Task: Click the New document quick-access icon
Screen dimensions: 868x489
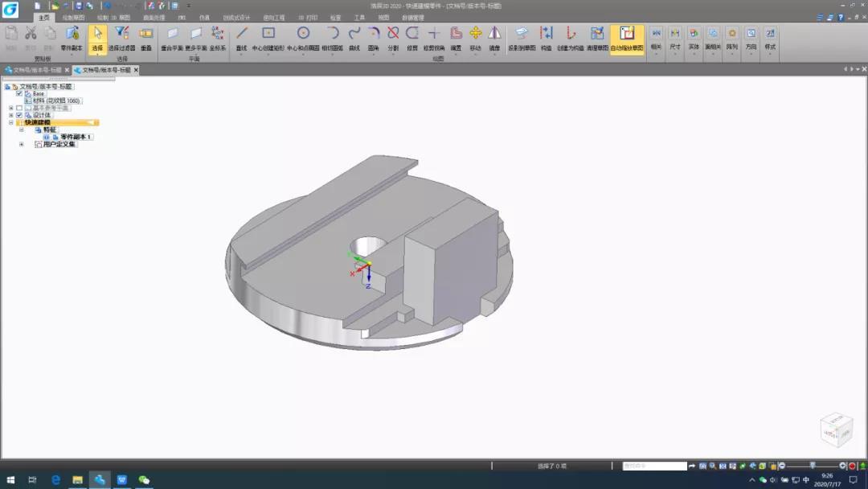Action: click(37, 6)
